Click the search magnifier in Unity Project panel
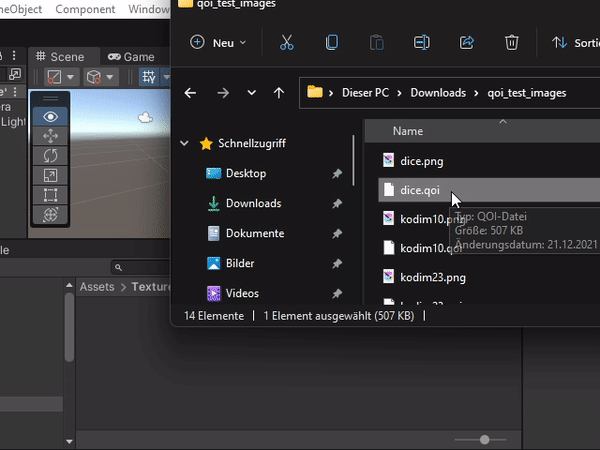Image resolution: width=600 pixels, height=450 pixels. (118, 267)
